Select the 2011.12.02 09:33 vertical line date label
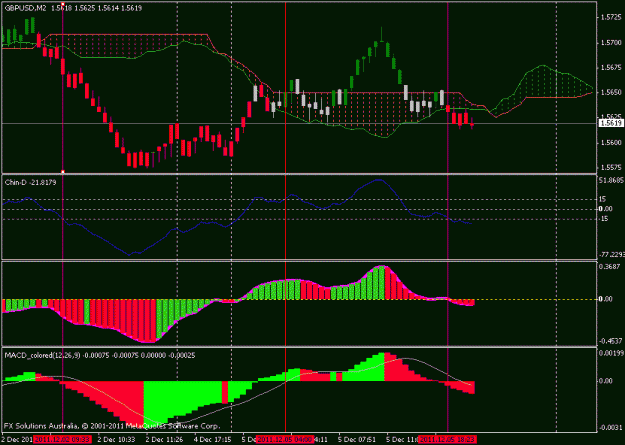 click(63, 440)
